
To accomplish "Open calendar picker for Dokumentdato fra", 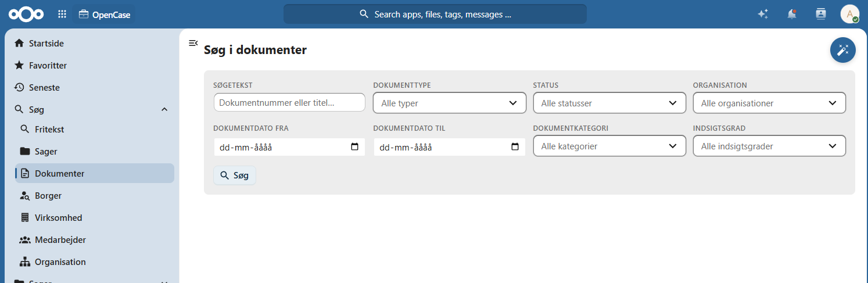I will (355, 147).
